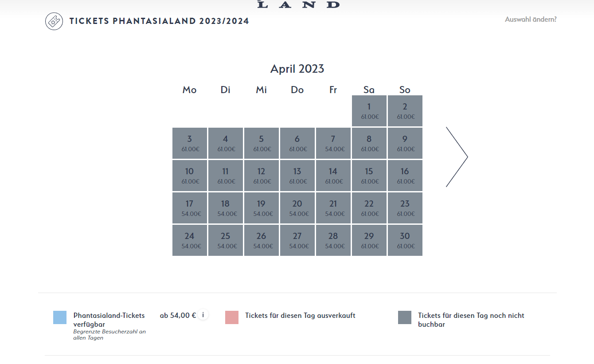594x364 pixels.
Task: Click the blue tickets-available legend swatch
Action: (60, 317)
